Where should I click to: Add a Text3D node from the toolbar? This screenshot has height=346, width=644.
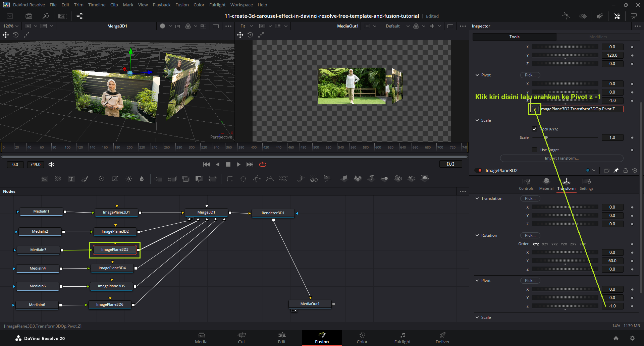coord(371,178)
